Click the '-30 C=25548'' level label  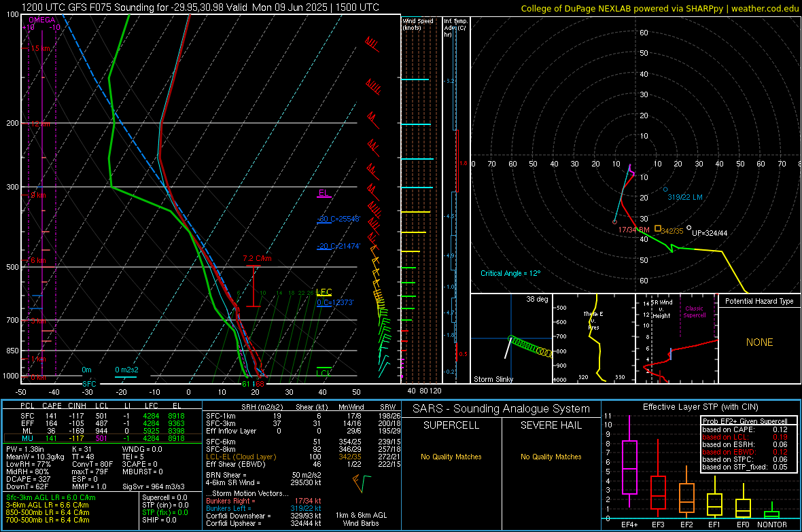tap(338, 219)
